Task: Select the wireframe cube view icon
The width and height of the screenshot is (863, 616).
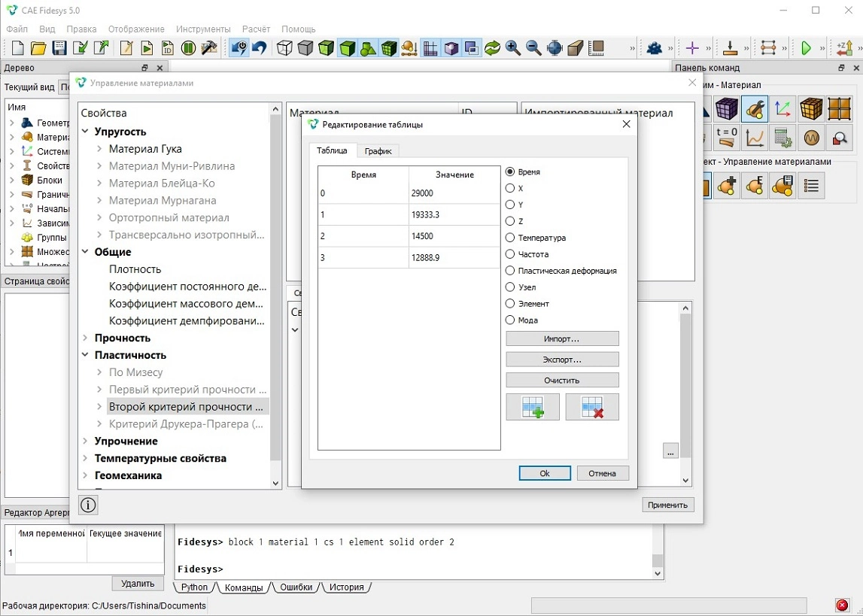Action: [x=284, y=48]
